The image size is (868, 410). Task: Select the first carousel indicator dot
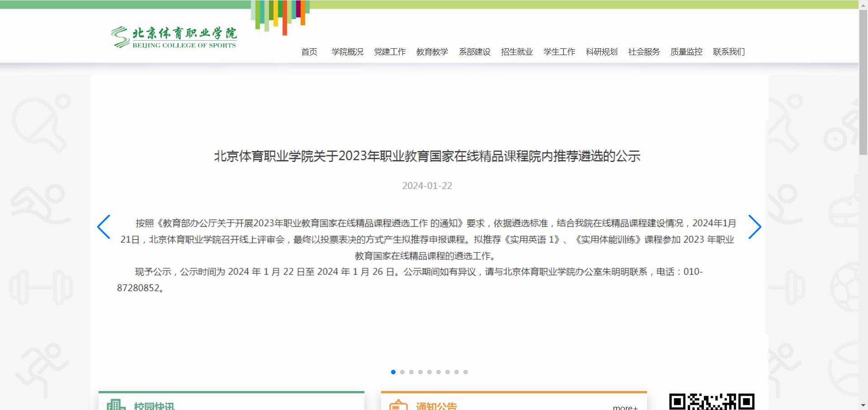pos(392,372)
